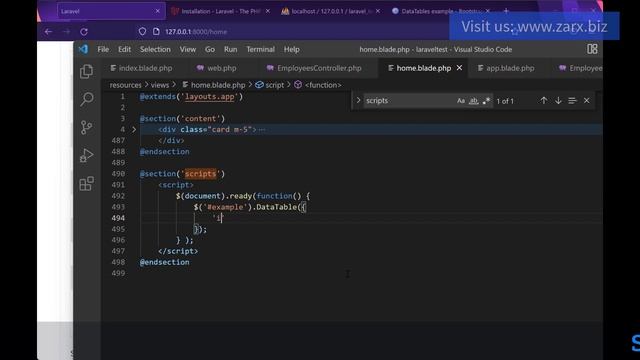This screenshot has width=640, height=360.
Task: Open the Extensions view
Action: click(87, 184)
